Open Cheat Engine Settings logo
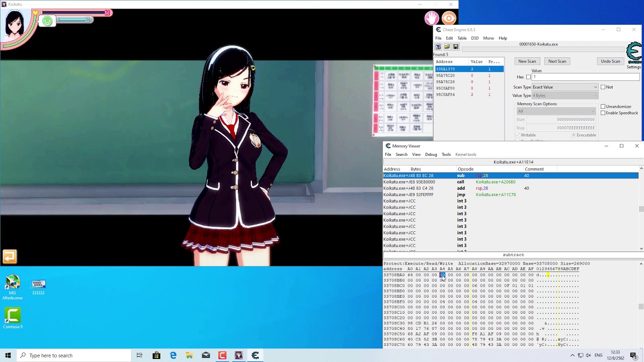Image resolution: width=644 pixels, height=362 pixels. coord(634,56)
